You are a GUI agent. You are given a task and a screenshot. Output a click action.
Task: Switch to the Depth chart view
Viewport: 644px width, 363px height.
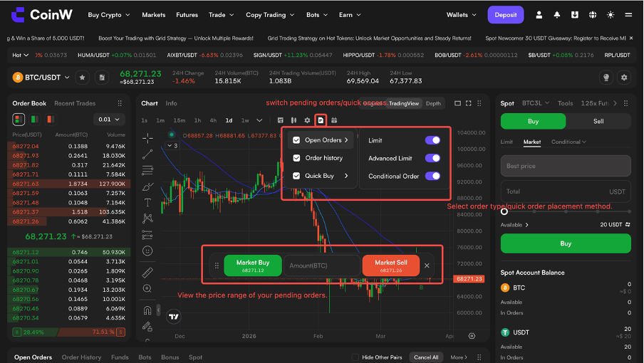433,103
